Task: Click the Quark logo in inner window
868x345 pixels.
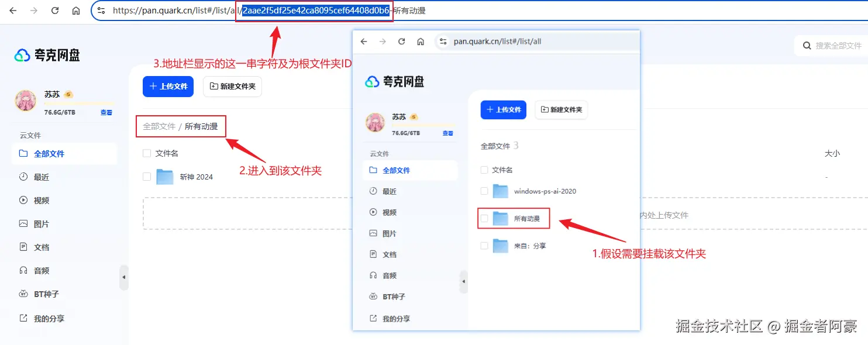Action: point(394,82)
